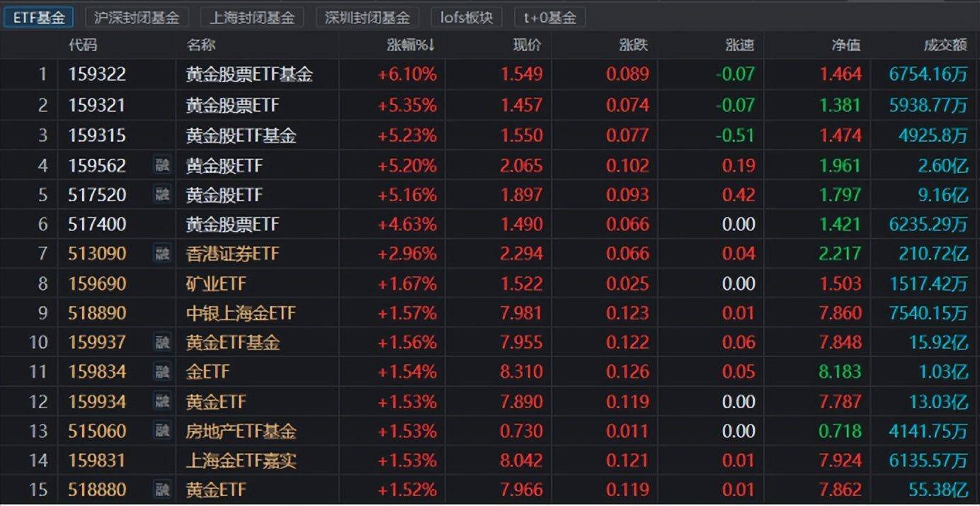Click the 融 margin icon for 159562
Viewport: 980px width, 506px height.
162,165
